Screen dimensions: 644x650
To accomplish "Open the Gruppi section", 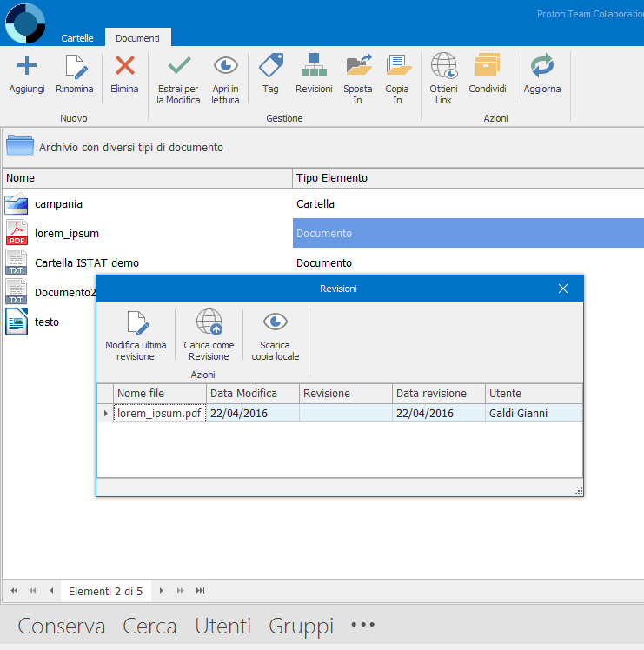I will (301, 627).
